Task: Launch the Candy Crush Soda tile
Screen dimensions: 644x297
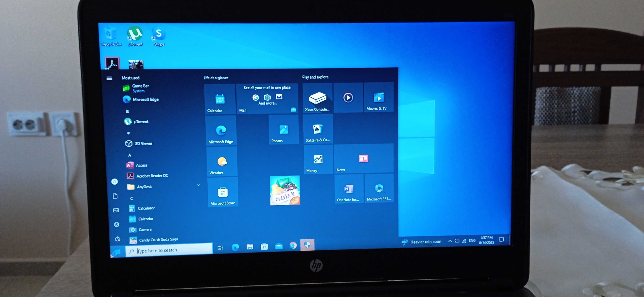Action: tap(285, 190)
